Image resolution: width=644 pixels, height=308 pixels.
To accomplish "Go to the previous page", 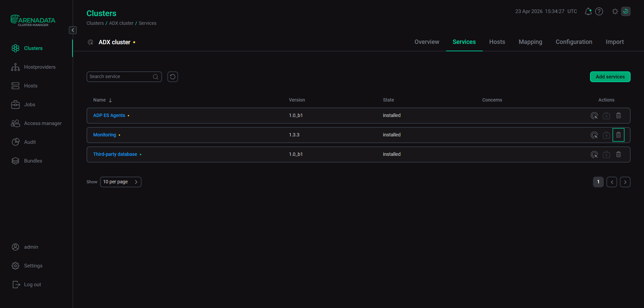I will pyautogui.click(x=612, y=182).
